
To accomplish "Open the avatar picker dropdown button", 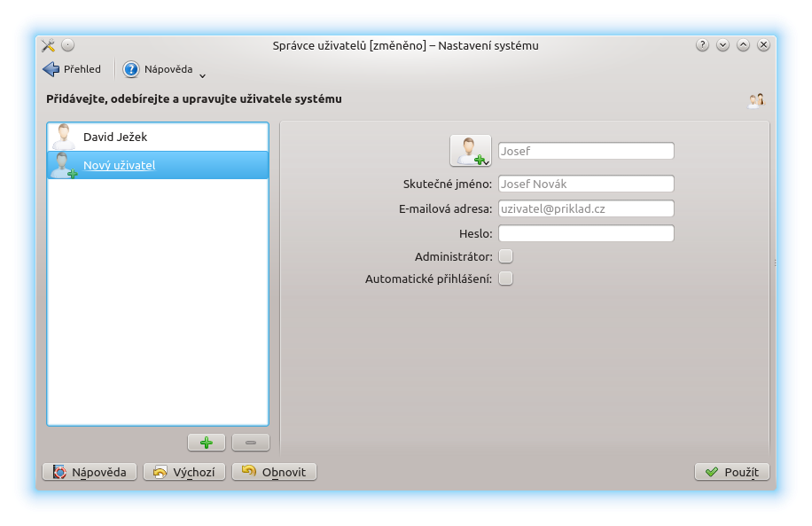I will [x=470, y=151].
